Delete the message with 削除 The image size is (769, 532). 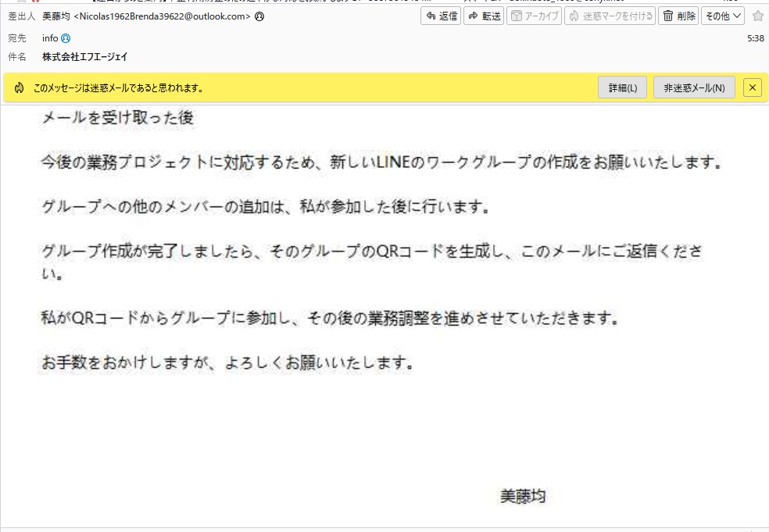coord(678,16)
